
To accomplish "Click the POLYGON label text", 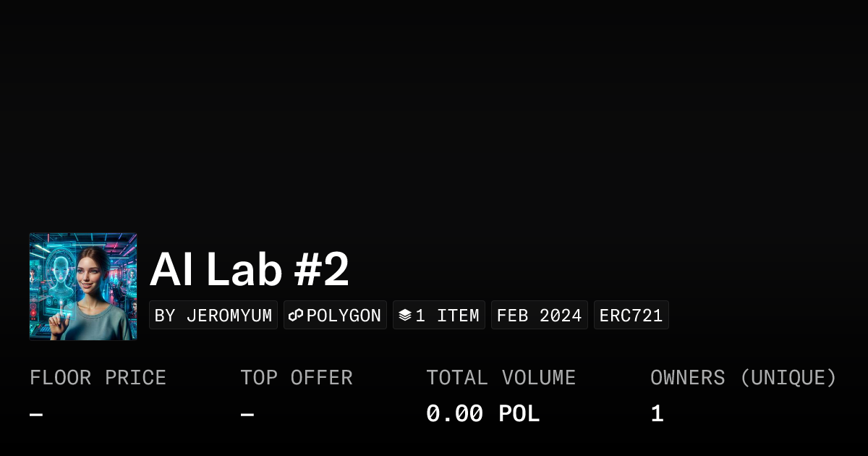I will [344, 316].
